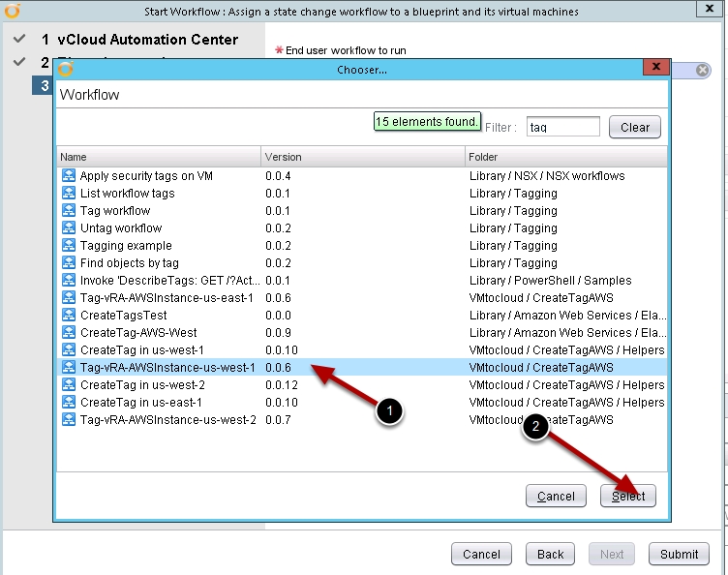Select 'Tag-vRA-AWSInstance-us-west-2' row
Screen dimensions: 728x575
click(362, 419)
